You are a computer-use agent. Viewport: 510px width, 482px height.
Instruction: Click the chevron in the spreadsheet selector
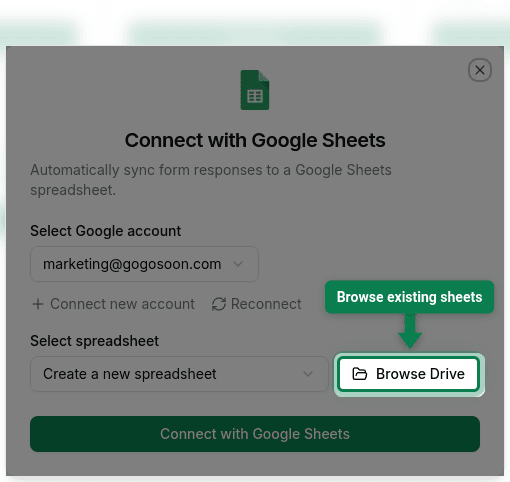pos(308,374)
